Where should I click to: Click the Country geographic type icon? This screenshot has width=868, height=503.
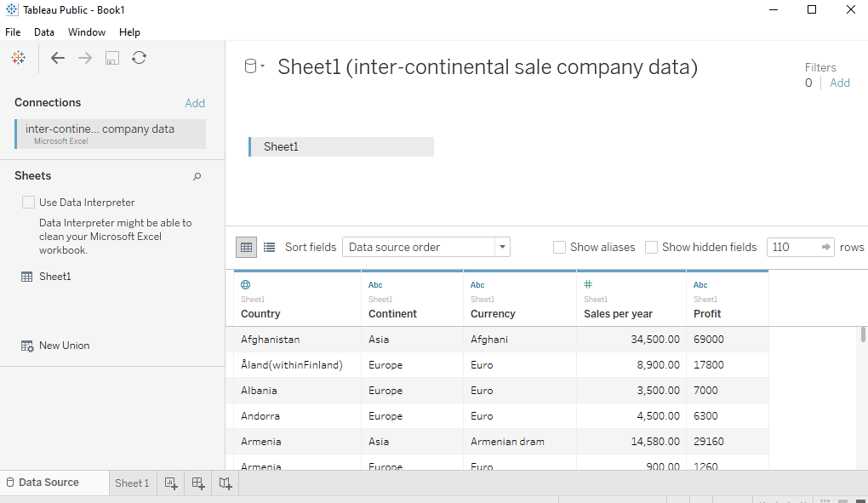click(x=246, y=285)
